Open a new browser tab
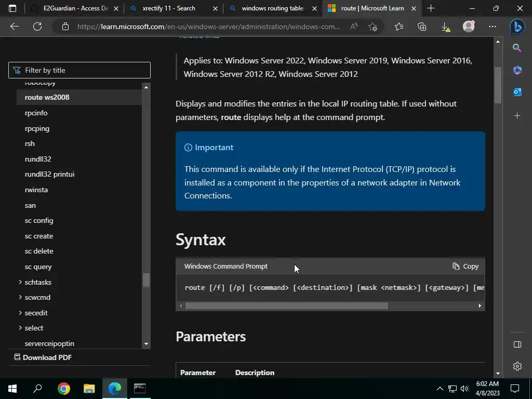Image resolution: width=532 pixels, height=399 pixels. (x=431, y=8)
